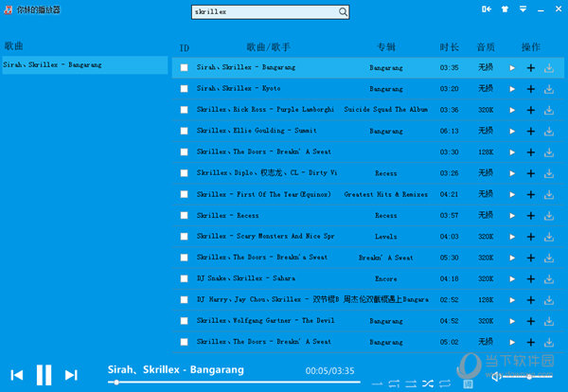The height and width of the screenshot is (392, 568).
Task: Check First Of The Year (Equinox) box
Action: tap(184, 194)
